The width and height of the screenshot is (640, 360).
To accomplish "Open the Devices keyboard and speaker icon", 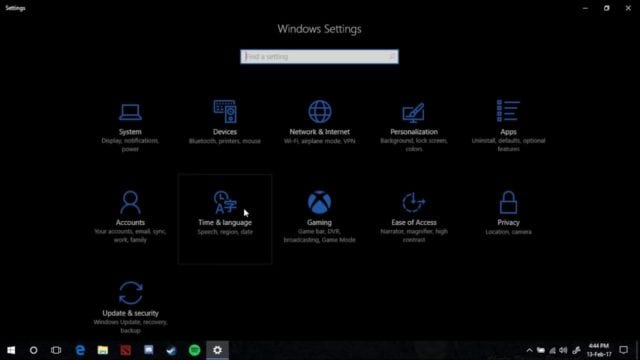I will click(x=225, y=111).
